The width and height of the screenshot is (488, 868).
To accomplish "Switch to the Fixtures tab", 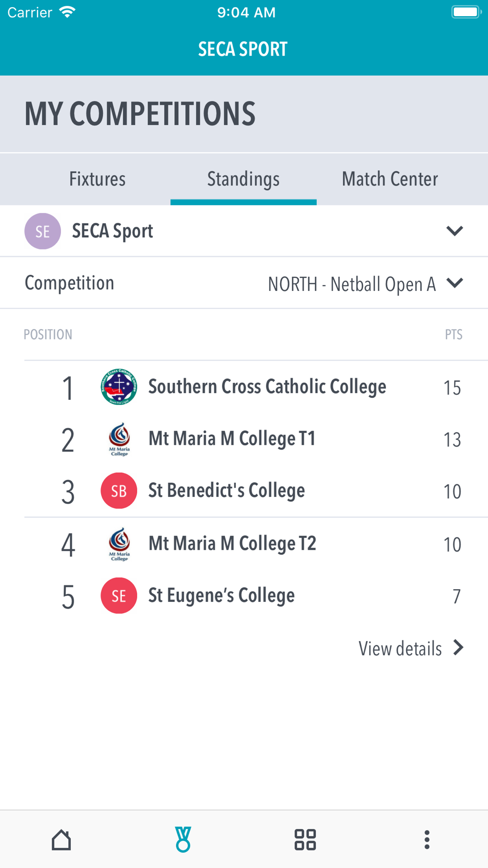I will [x=97, y=179].
